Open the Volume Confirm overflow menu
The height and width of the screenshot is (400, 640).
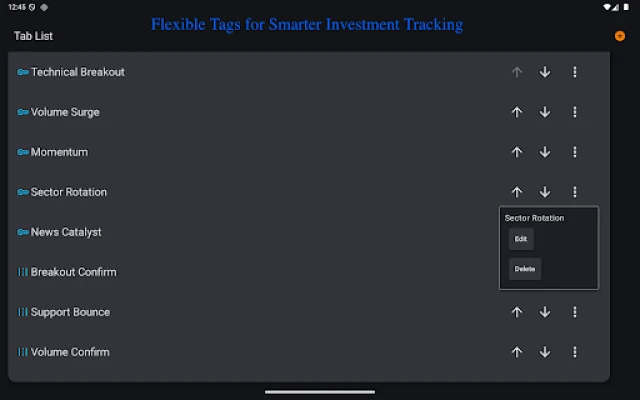coord(575,352)
